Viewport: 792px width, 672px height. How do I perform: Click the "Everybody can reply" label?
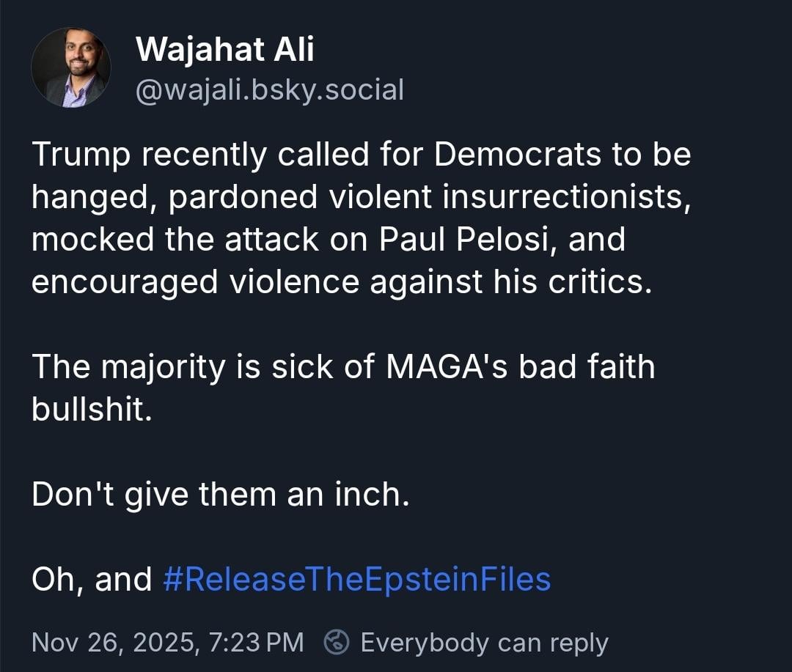pyautogui.click(x=484, y=643)
